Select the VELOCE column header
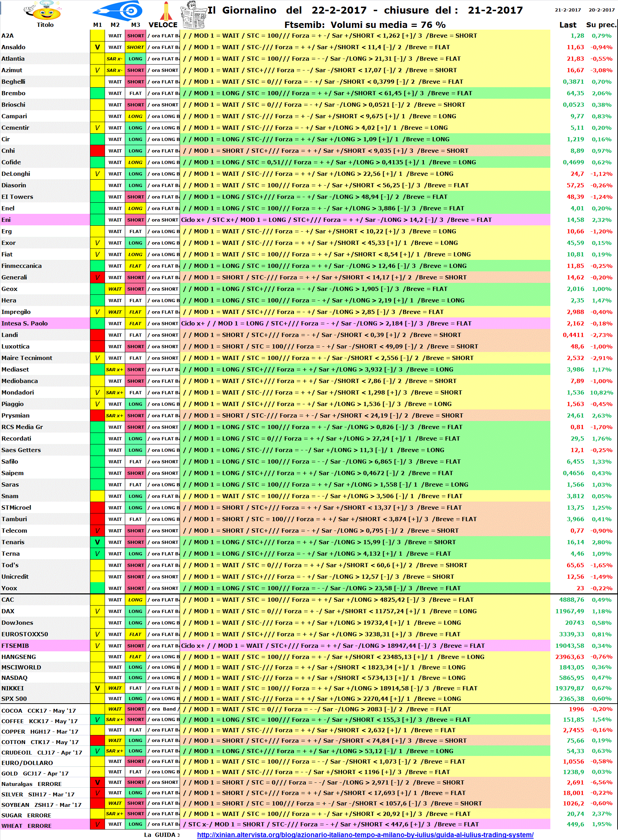This screenshot has width=618, height=840. (163, 25)
